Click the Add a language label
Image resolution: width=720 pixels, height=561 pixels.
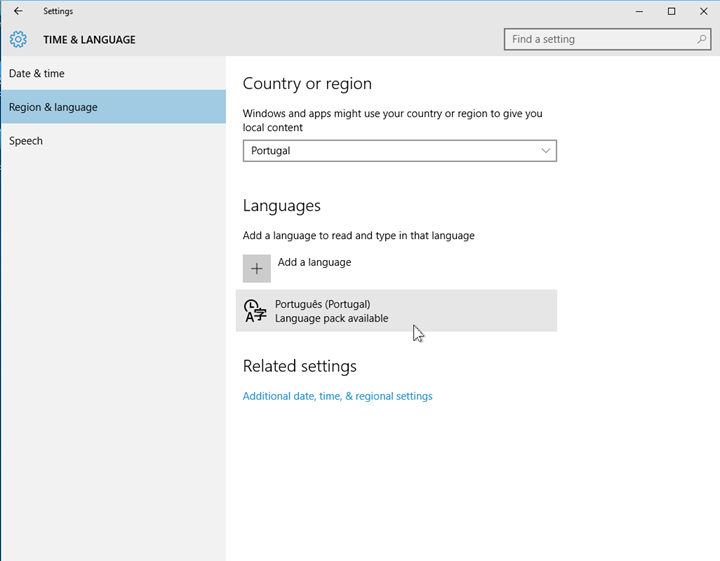pyautogui.click(x=315, y=262)
